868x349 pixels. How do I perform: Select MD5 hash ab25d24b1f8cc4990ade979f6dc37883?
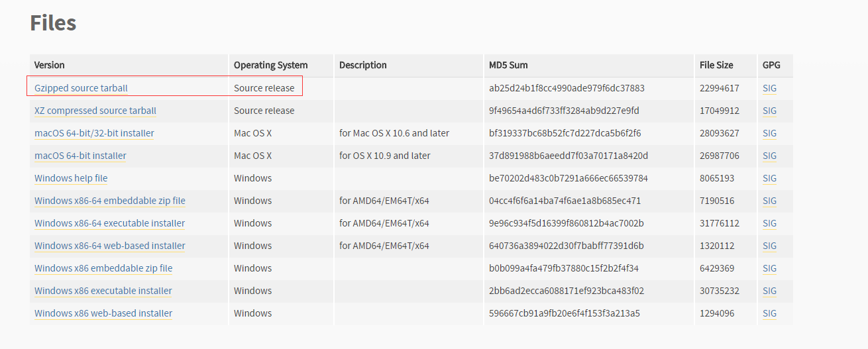click(x=567, y=88)
